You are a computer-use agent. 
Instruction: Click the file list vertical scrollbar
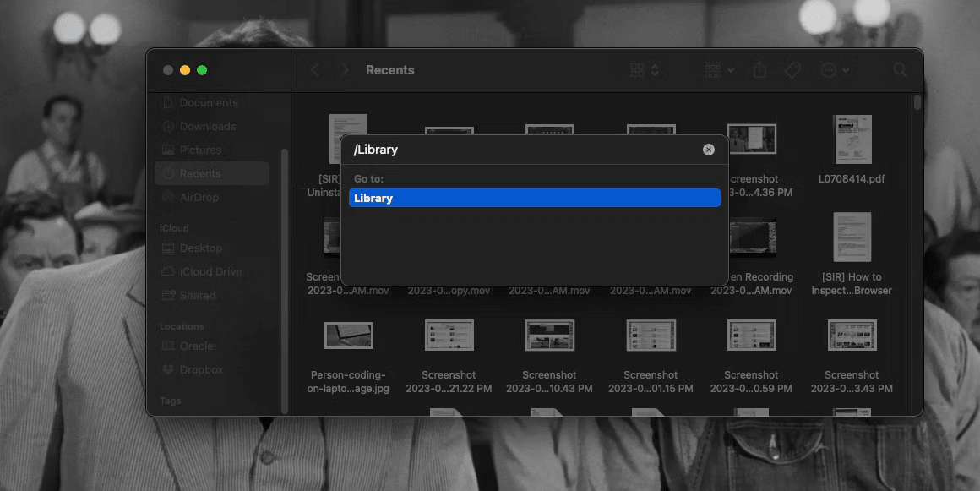point(917,102)
